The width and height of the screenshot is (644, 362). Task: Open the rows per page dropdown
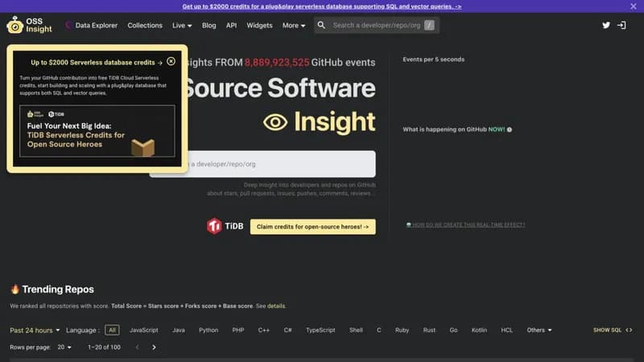click(64, 348)
